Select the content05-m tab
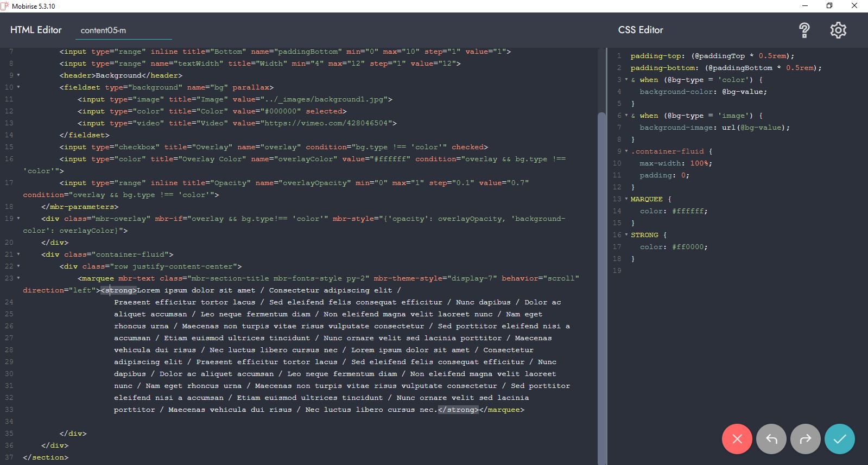The height and width of the screenshot is (465, 868). (x=103, y=30)
